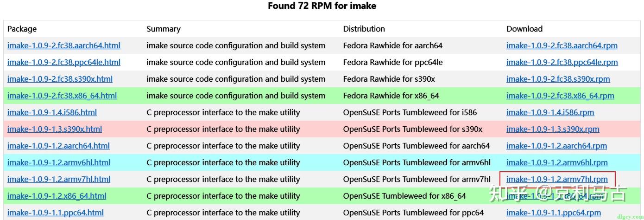Open imake-1.0.9-1.4.i586.html package page
Viewport: 644px width, 220px height.
(52, 112)
